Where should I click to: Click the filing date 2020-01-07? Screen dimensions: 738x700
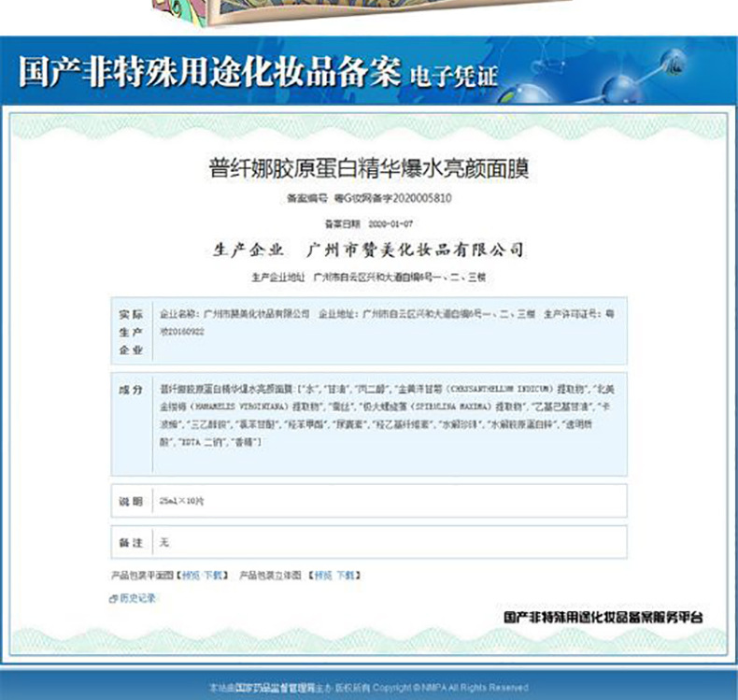390,224
